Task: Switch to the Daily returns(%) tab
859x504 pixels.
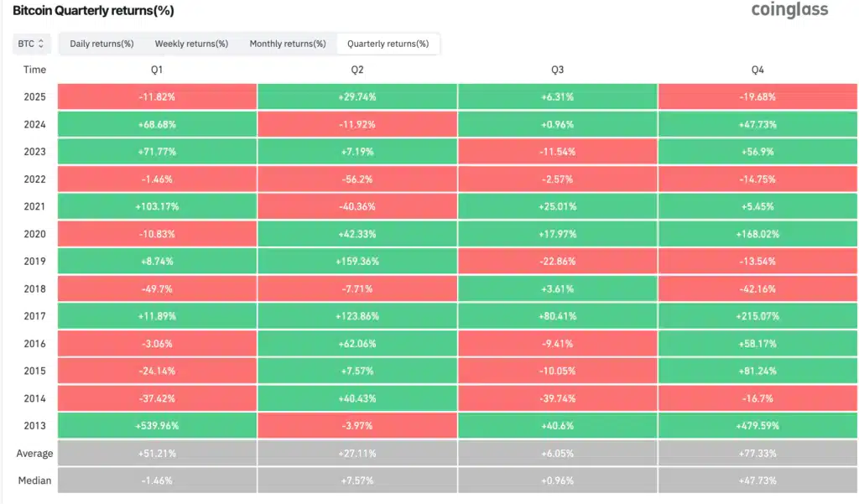Action: 101,44
